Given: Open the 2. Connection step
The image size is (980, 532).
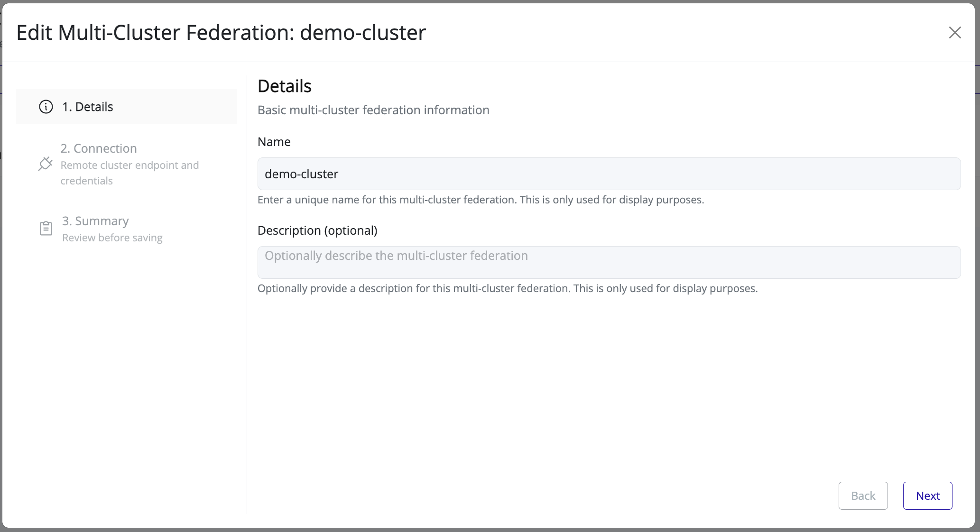Looking at the screenshot, I should (126, 164).
